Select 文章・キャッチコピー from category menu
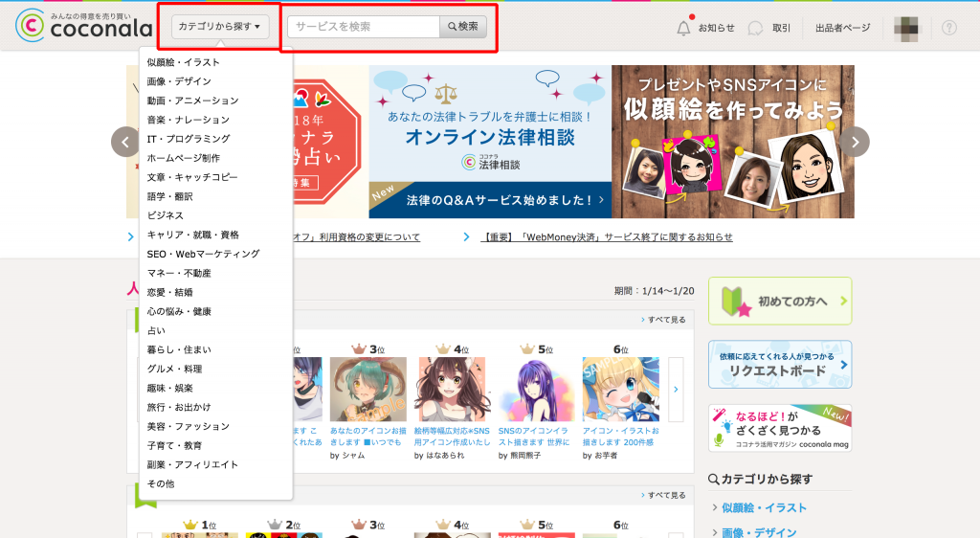Screen dimensions: 980x538 [x=191, y=177]
